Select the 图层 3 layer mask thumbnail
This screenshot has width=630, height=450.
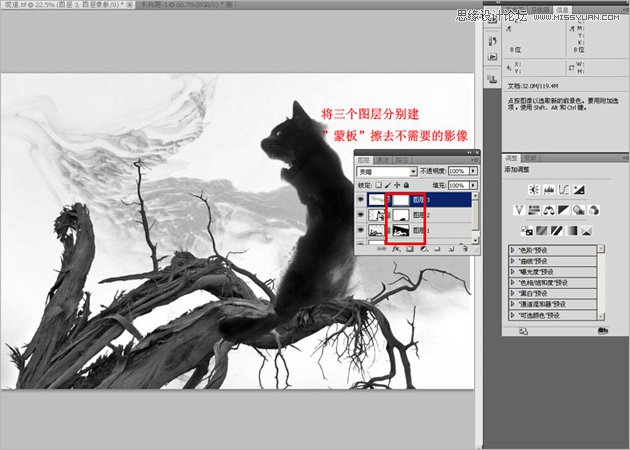[401, 200]
